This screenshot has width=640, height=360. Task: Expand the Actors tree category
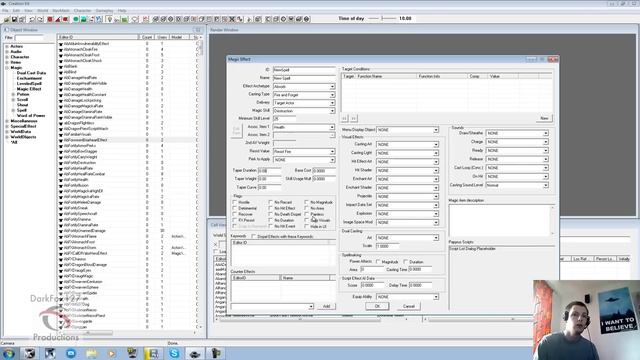click(x=7, y=47)
